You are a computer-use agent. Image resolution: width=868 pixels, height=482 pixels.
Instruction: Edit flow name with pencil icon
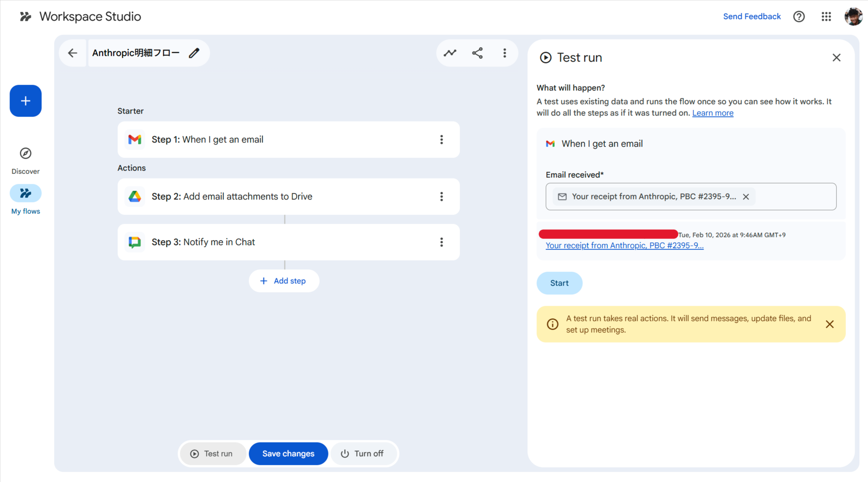(x=194, y=53)
